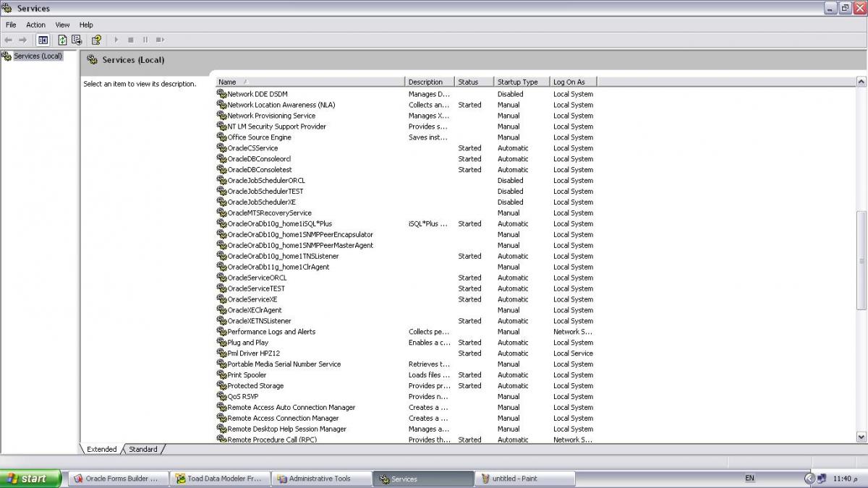Select the gear icon beside Print Spooler
Screen dimensions: 868x488
point(222,375)
